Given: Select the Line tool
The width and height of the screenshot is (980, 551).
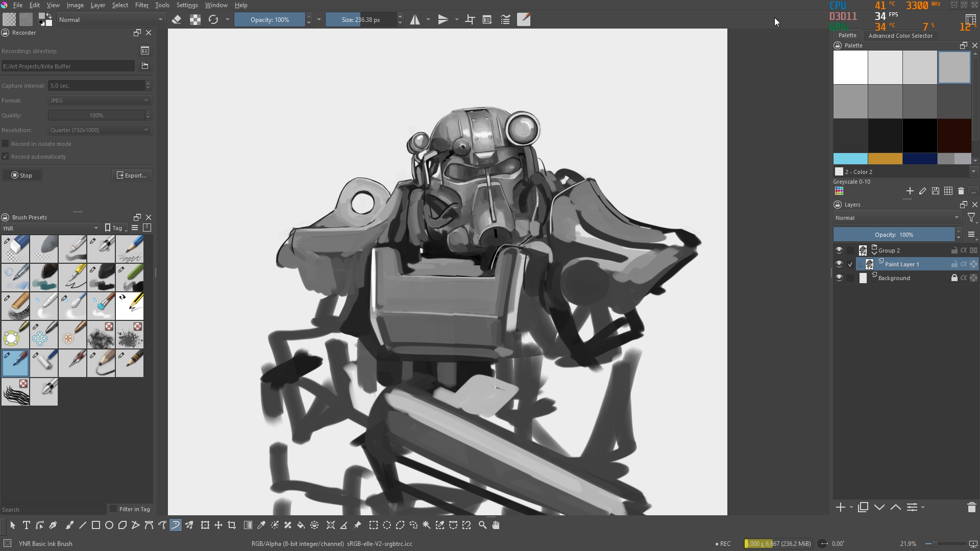Looking at the screenshot, I should pos(83,525).
